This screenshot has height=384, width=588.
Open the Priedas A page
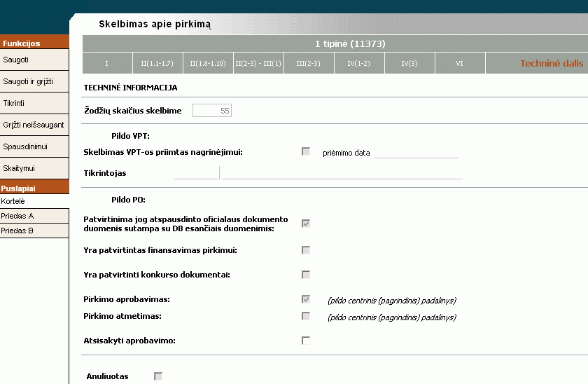[x=34, y=216]
